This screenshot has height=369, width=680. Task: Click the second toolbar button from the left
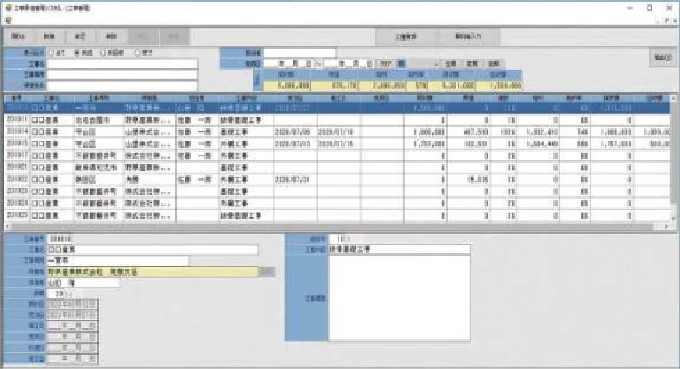click(x=49, y=37)
